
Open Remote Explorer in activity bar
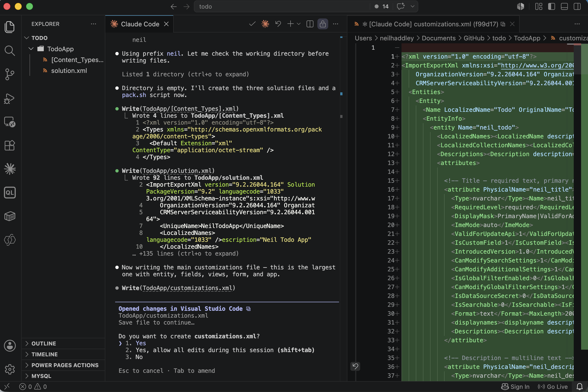click(10, 122)
